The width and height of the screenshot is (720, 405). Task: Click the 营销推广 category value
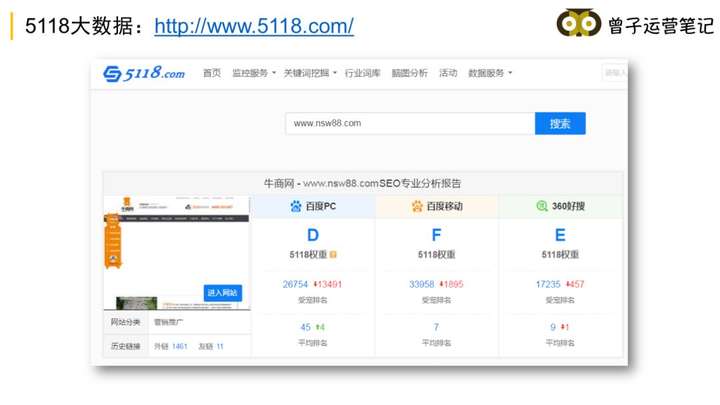click(168, 322)
